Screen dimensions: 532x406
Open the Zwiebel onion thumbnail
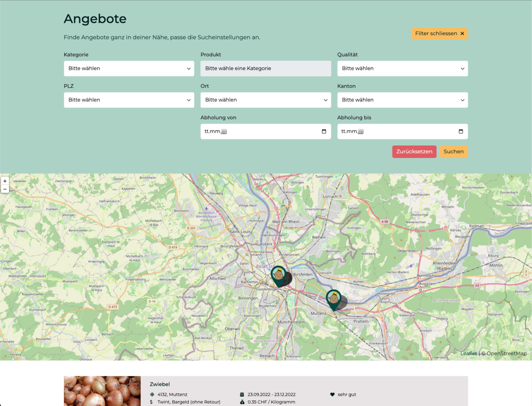click(102, 391)
